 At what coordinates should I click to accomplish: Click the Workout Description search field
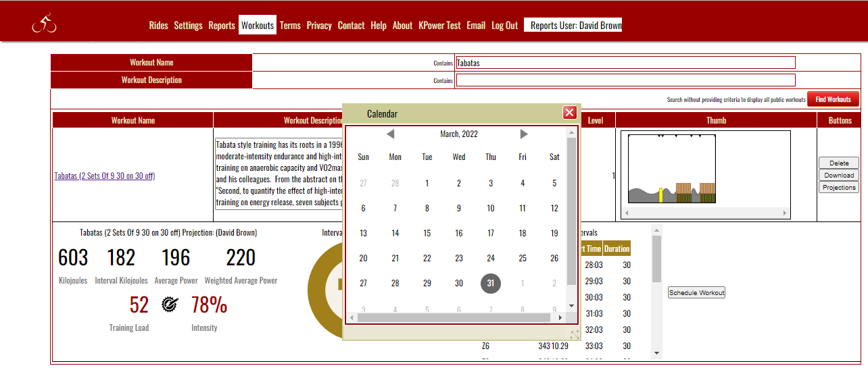click(625, 80)
